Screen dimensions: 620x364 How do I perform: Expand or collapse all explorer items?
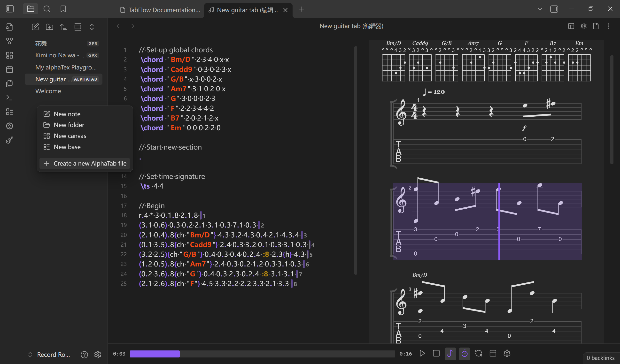tap(92, 27)
